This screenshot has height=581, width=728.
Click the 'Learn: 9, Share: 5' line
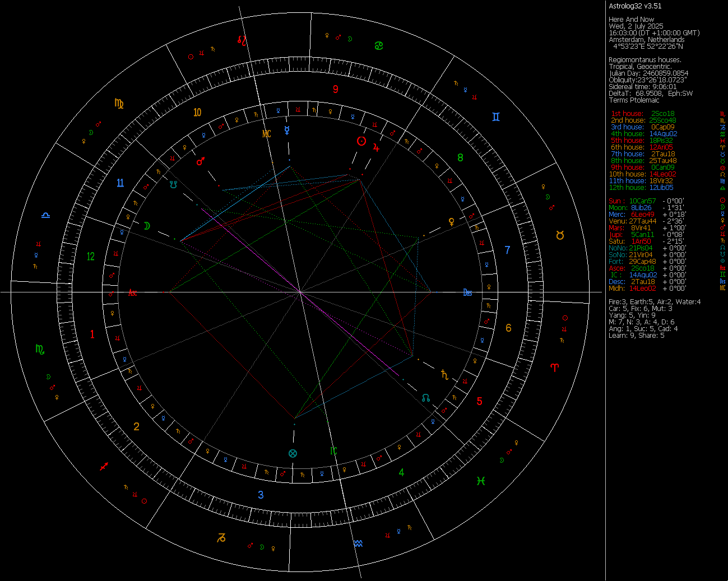(636, 336)
